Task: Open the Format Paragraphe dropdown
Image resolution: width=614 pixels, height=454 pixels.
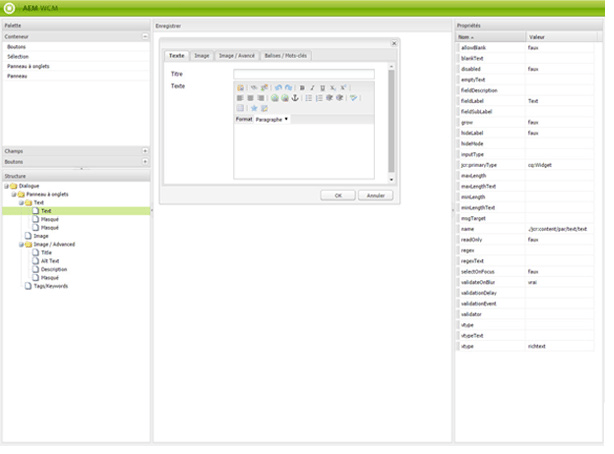Action: (272, 119)
